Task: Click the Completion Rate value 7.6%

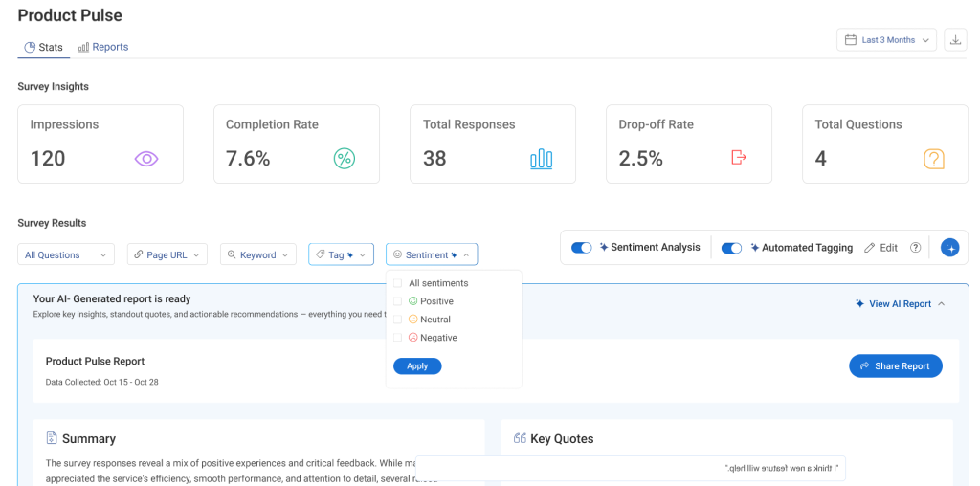Action: [248, 159]
